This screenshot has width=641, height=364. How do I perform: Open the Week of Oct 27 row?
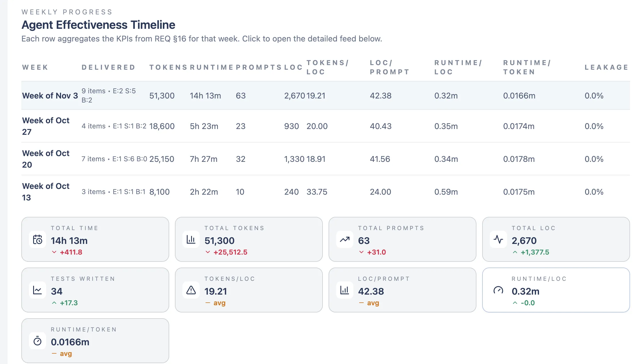(x=46, y=126)
